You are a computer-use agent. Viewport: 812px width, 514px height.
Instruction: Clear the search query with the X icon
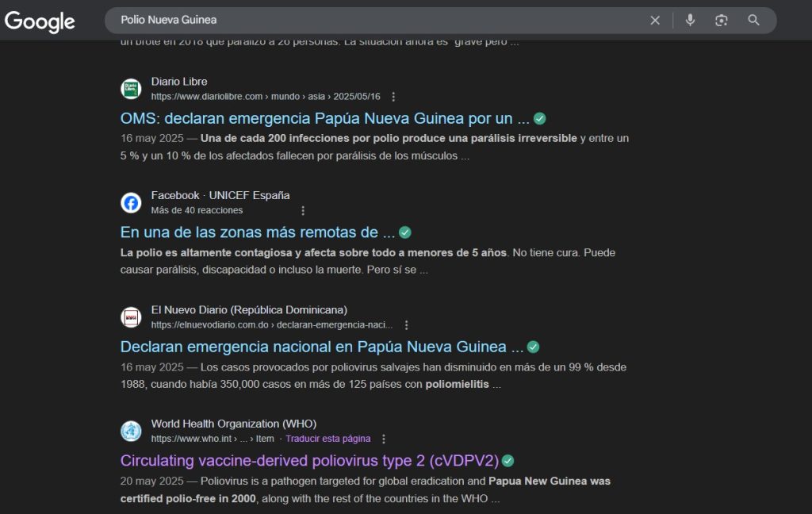[x=655, y=20]
